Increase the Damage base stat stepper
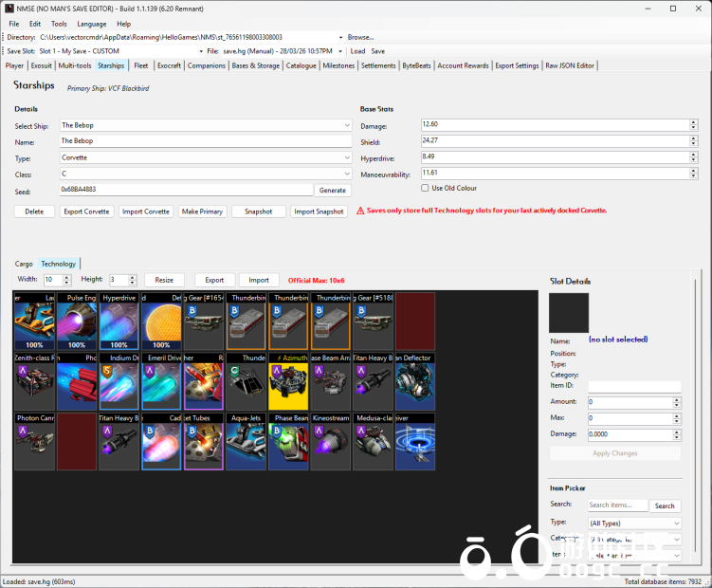Image resolution: width=712 pixels, height=588 pixels. (694, 122)
